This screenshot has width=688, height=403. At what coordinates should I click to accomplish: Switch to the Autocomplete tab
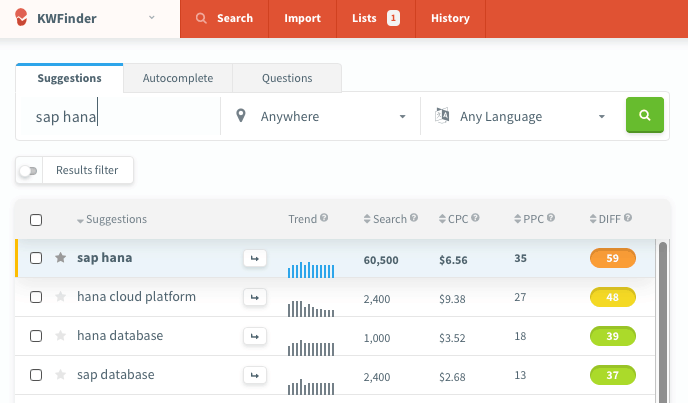[x=178, y=78]
